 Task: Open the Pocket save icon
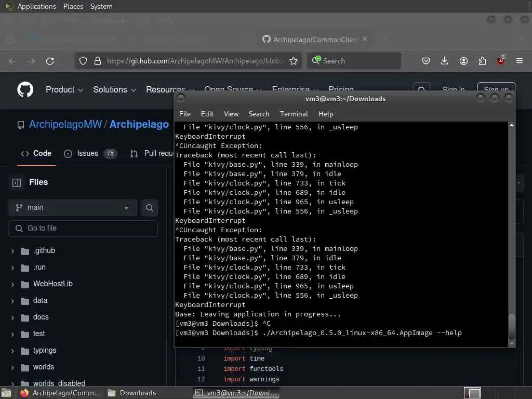click(x=426, y=61)
